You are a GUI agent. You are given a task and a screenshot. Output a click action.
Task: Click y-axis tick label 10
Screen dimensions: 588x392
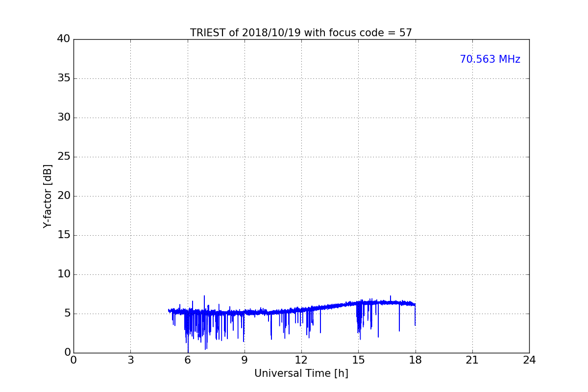[64, 274]
